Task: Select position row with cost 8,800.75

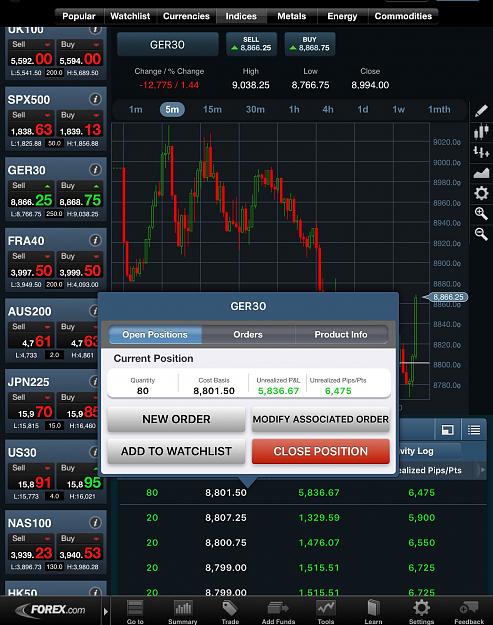Action: coord(303,542)
